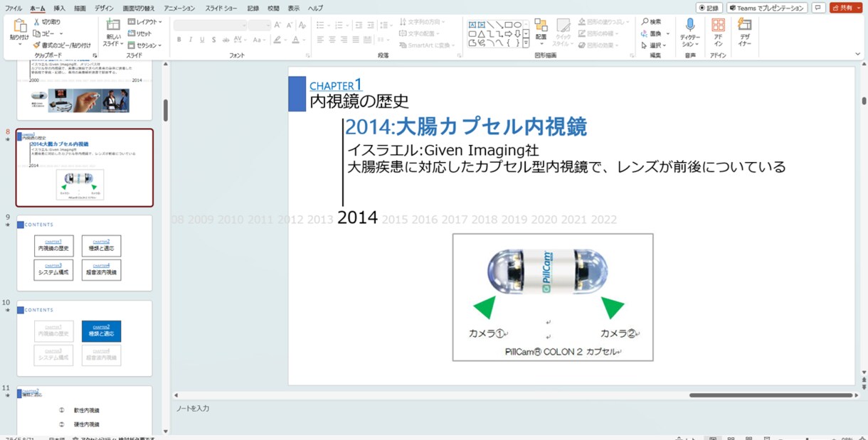Select slide 10 thumbnail
Image resolution: width=868 pixels, height=440 pixels.
coord(84,338)
